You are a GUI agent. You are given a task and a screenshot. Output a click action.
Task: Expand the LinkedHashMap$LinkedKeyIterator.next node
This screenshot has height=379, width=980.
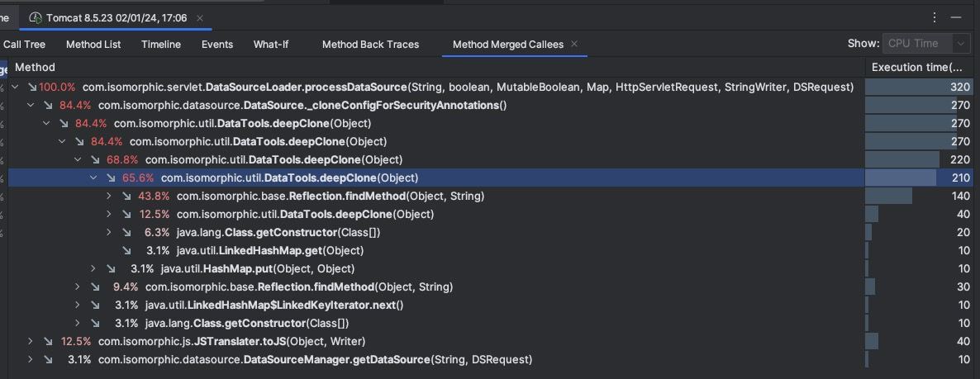click(x=78, y=306)
